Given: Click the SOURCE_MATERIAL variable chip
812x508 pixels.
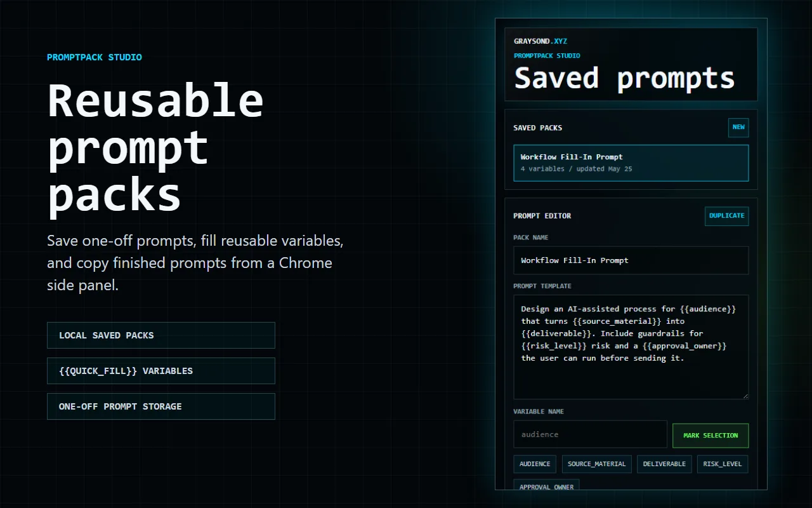Looking at the screenshot, I should [x=596, y=464].
